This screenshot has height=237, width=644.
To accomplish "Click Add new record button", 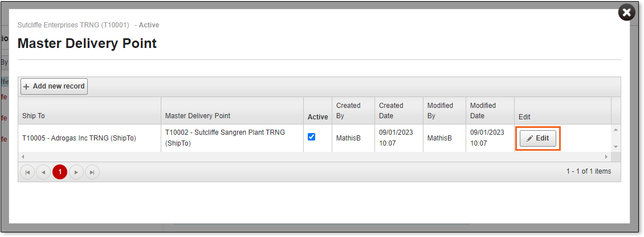I will pos(54,86).
